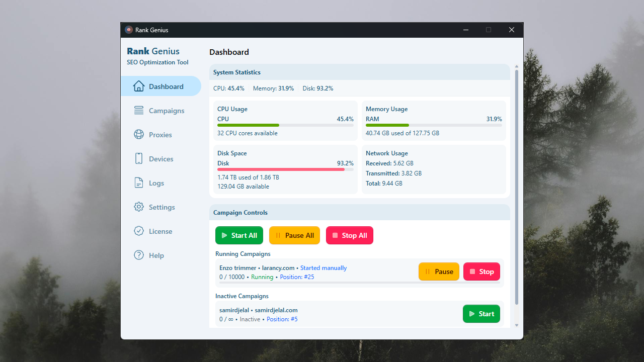Click the Help question mark icon
Image resolution: width=644 pixels, height=362 pixels.
pos(139,255)
